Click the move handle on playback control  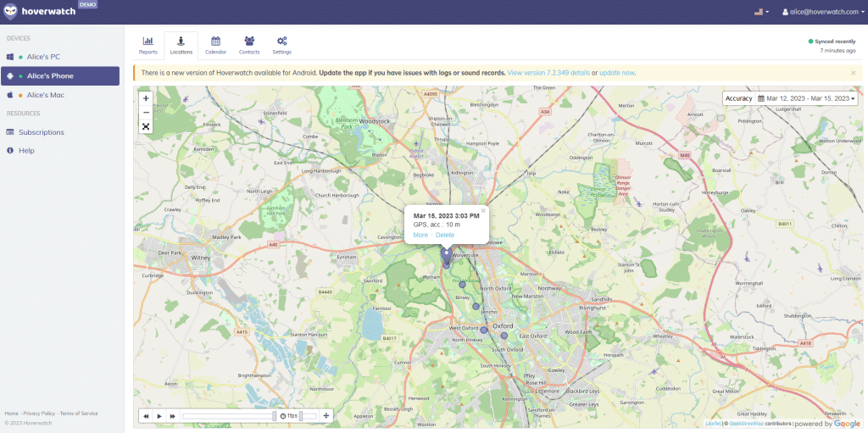[326, 416]
